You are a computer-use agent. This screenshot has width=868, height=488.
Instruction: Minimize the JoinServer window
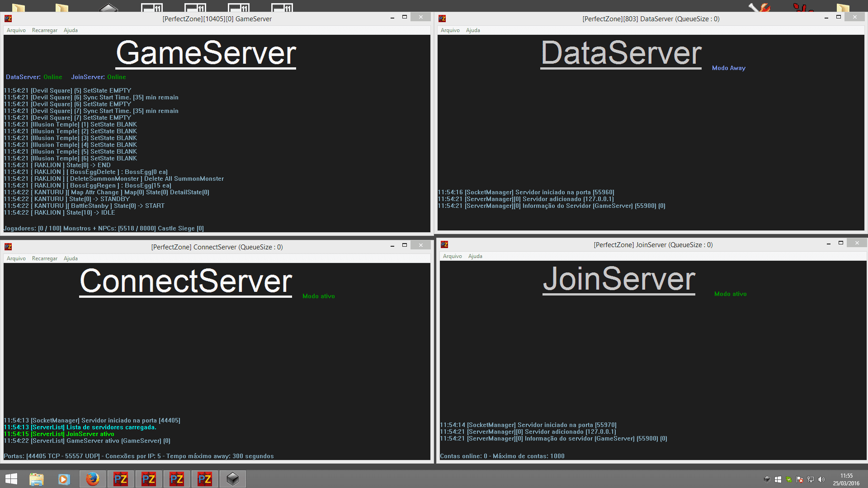click(x=828, y=243)
